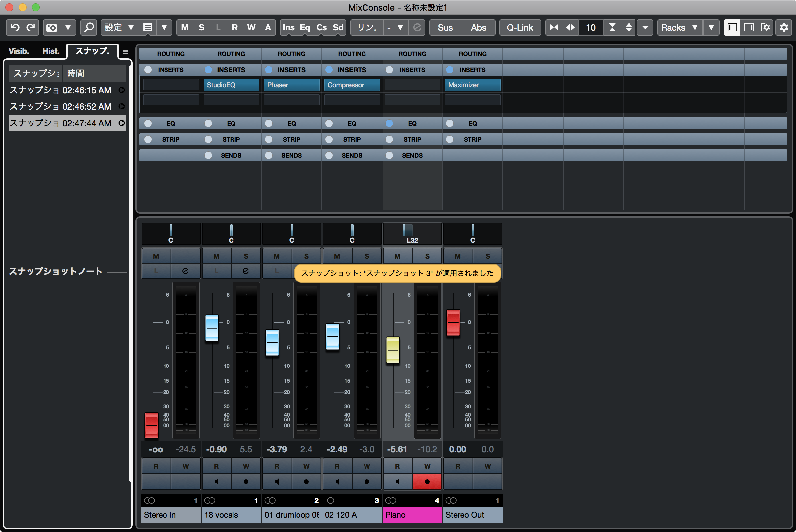This screenshot has width=796, height=532.
Task: Click the Q-Link button
Action: tap(520, 27)
